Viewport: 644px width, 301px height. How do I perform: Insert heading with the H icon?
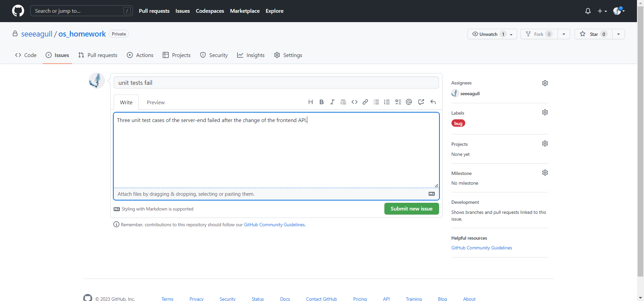(311, 102)
